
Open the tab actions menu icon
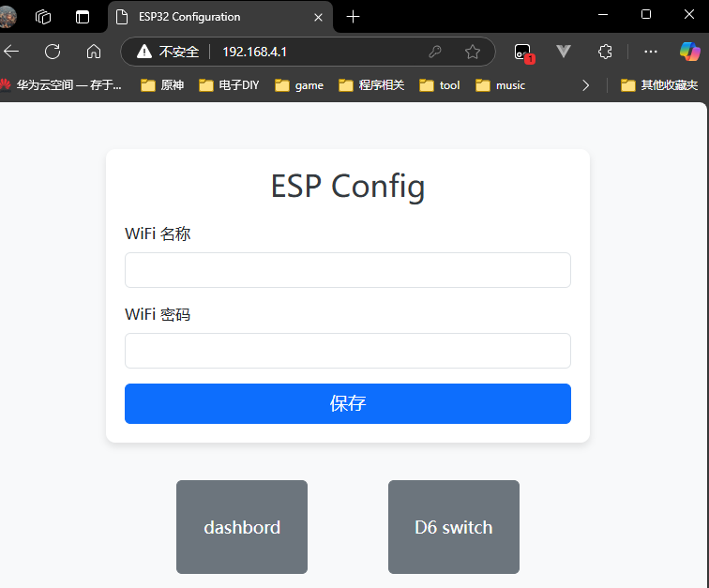pos(83,17)
